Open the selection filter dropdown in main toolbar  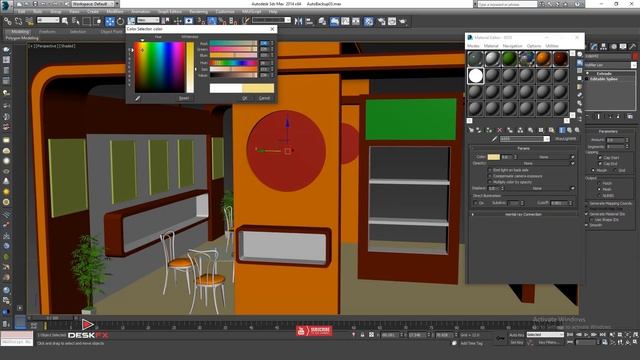(48, 20)
